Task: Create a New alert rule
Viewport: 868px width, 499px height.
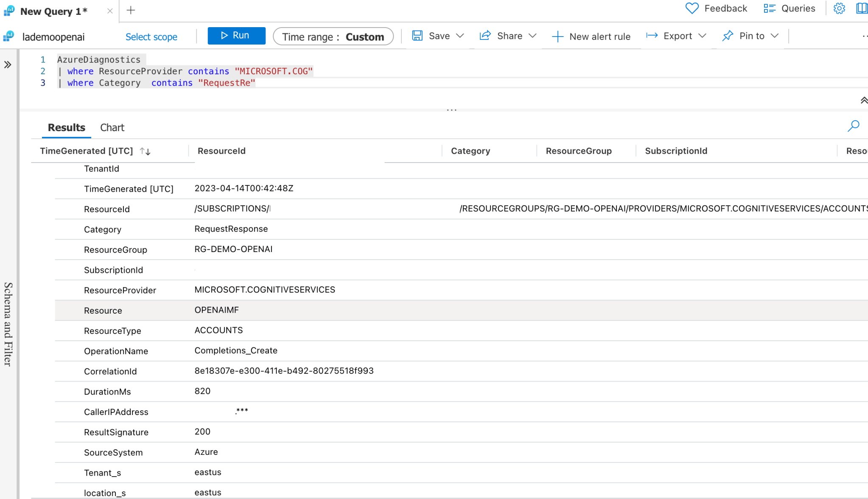Action: pos(591,36)
